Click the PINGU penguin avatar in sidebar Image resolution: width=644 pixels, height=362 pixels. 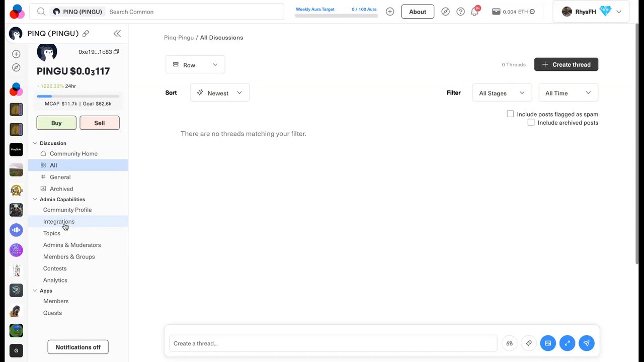47,52
